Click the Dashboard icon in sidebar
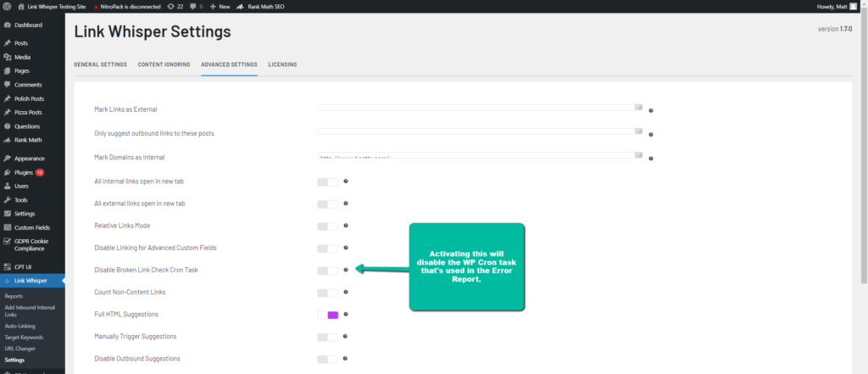This screenshot has width=868, height=374. click(7, 25)
